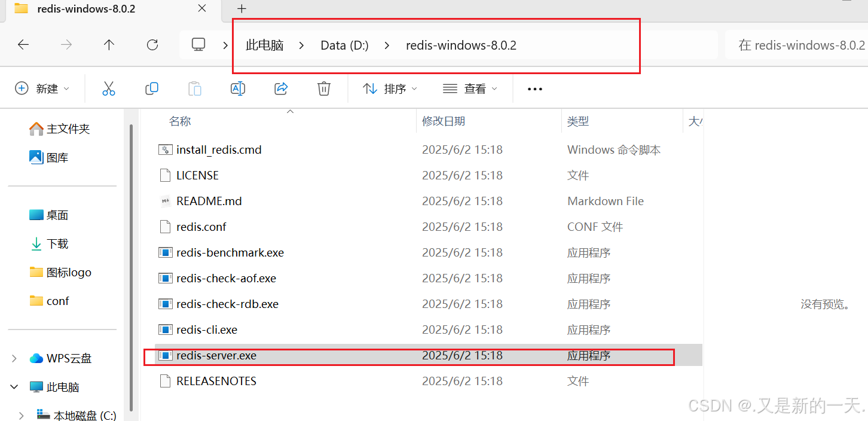Click the README.md markdown file icon
The image size is (868, 421).
(165, 201)
